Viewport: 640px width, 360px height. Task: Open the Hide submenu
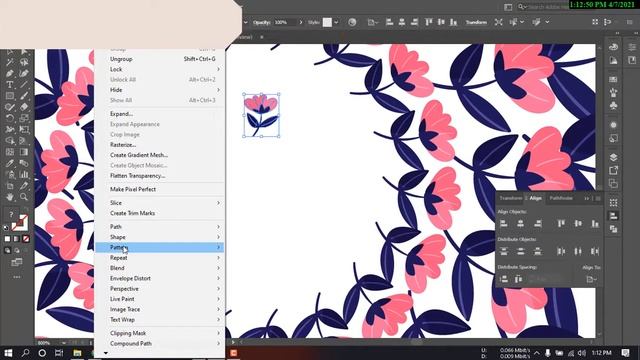point(160,90)
